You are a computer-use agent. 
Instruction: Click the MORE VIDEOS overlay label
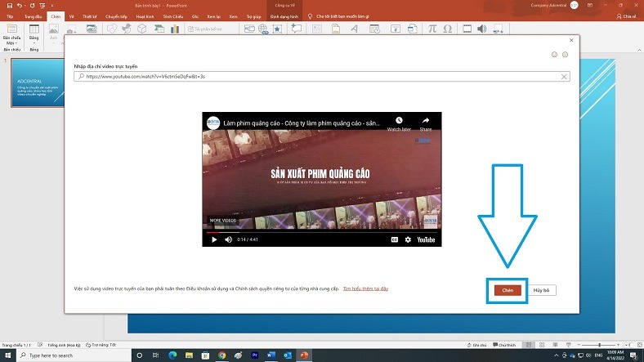[x=222, y=220]
